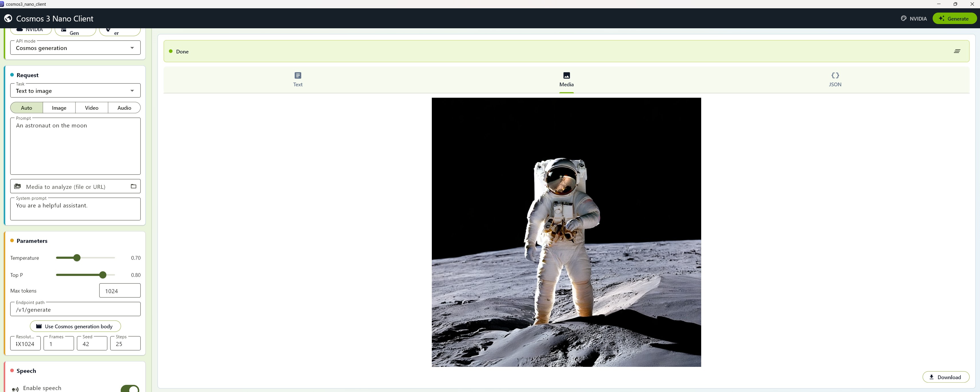Click the Request section heading
Screen dimensions: 980x392
point(27,75)
